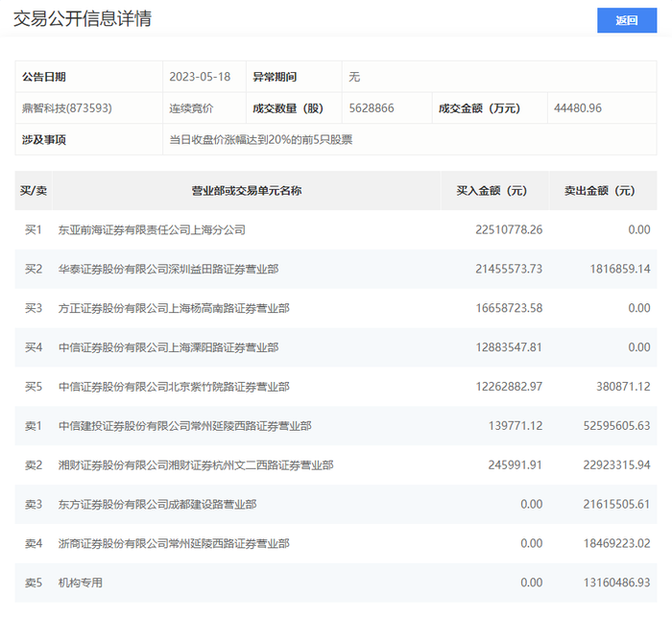Image resolution: width=672 pixels, height=618 pixels.
Task: Select row 中信证券股份有限公司上海溧阳路证券营业部
Action: click(x=336, y=347)
